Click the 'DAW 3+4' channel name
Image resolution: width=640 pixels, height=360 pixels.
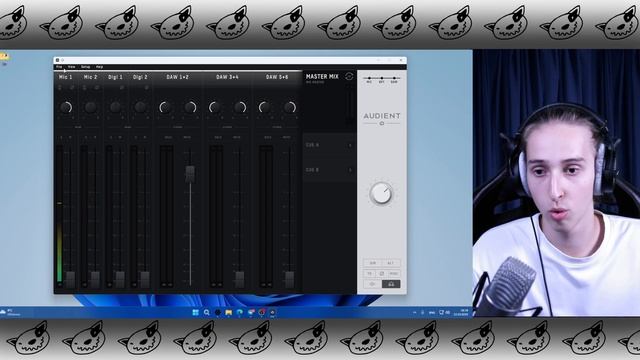(227, 77)
